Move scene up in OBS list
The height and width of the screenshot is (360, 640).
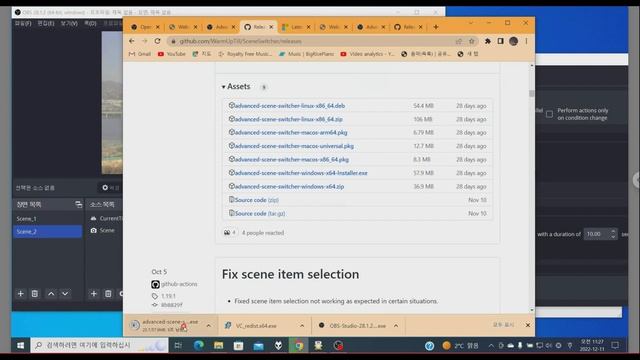[x=51, y=293]
